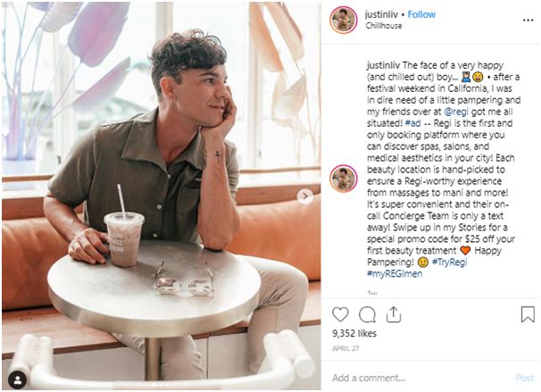Save post with the bookmark icon

pos(528,314)
